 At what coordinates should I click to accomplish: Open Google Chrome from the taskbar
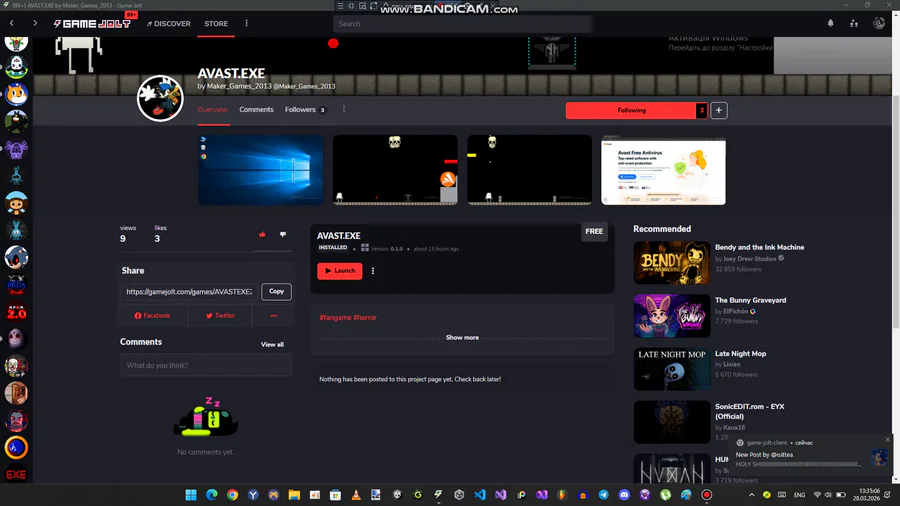pos(232,495)
